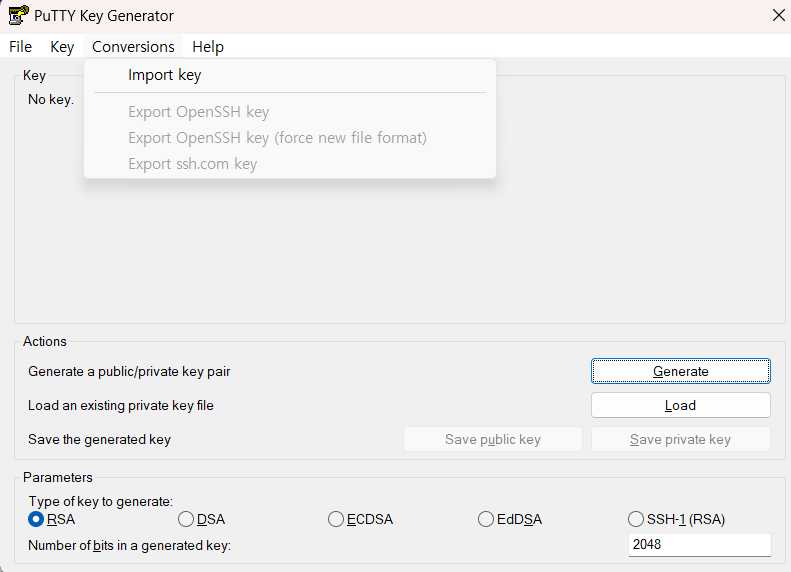Image resolution: width=791 pixels, height=572 pixels.
Task: Select the ECDSA key type
Action: (360, 519)
